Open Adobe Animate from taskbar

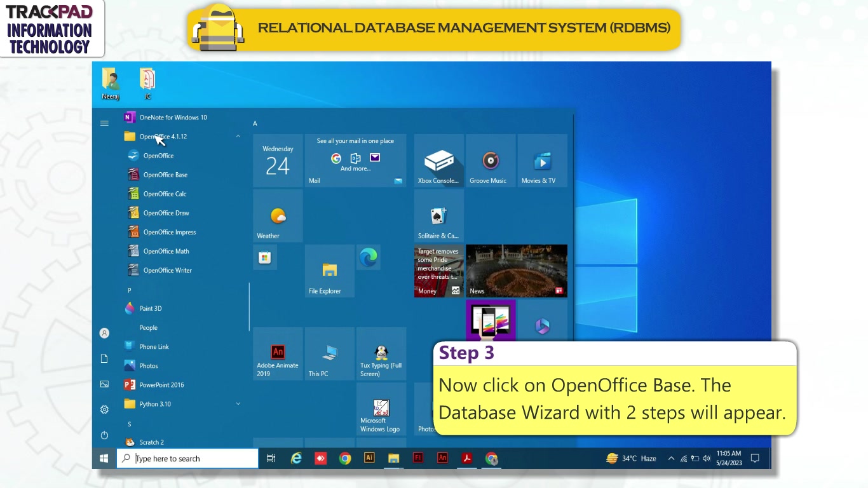[442, 458]
